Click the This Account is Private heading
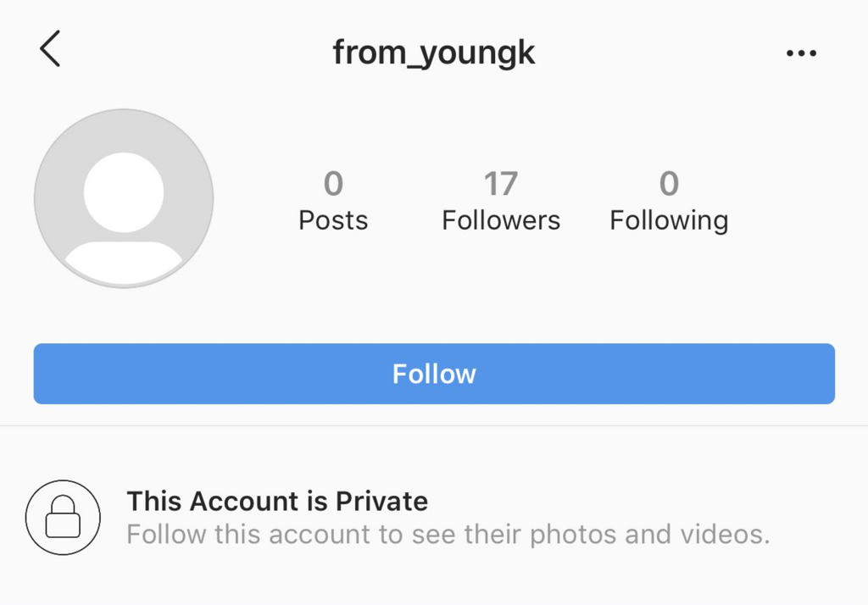Viewport: 868px width, 605px height. point(277,501)
